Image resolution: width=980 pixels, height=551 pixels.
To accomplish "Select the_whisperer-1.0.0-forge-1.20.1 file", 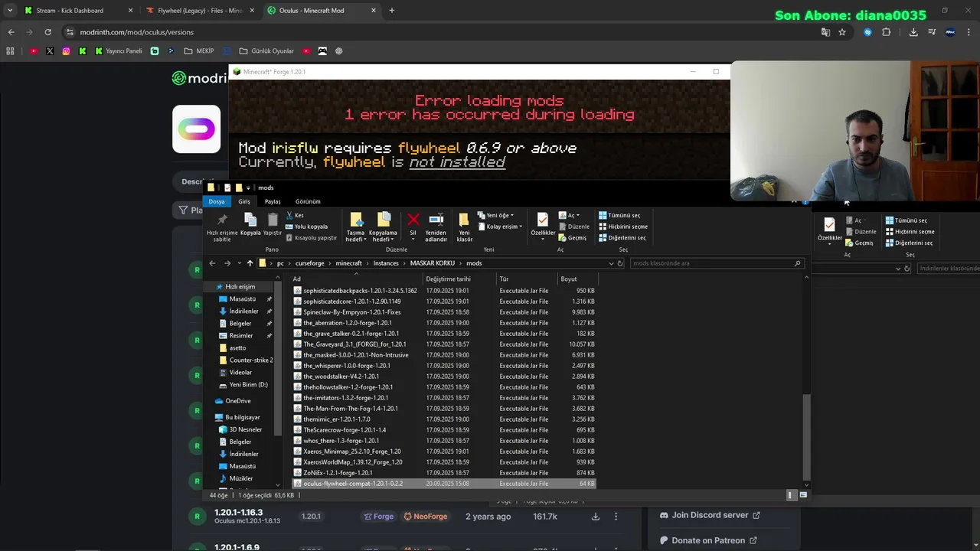I will [x=444, y=366].
